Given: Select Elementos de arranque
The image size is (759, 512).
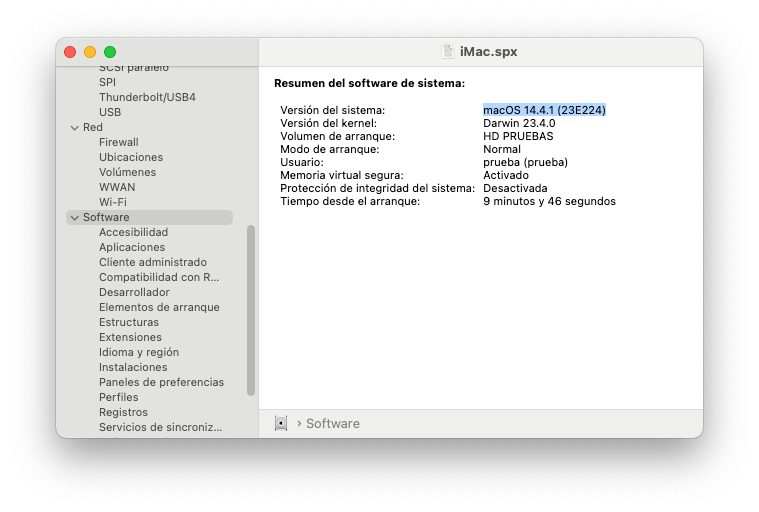Looking at the screenshot, I should click(x=159, y=307).
